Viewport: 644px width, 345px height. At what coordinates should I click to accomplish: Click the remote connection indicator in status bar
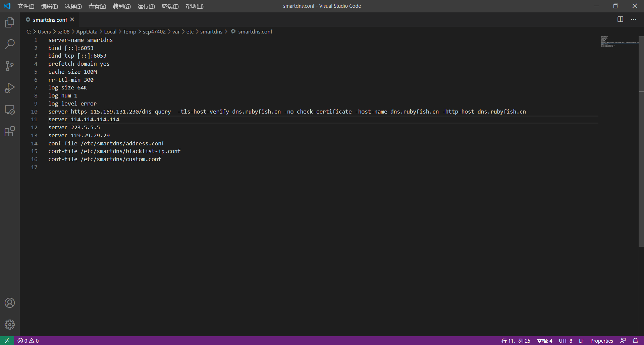[x=6, y=341]
